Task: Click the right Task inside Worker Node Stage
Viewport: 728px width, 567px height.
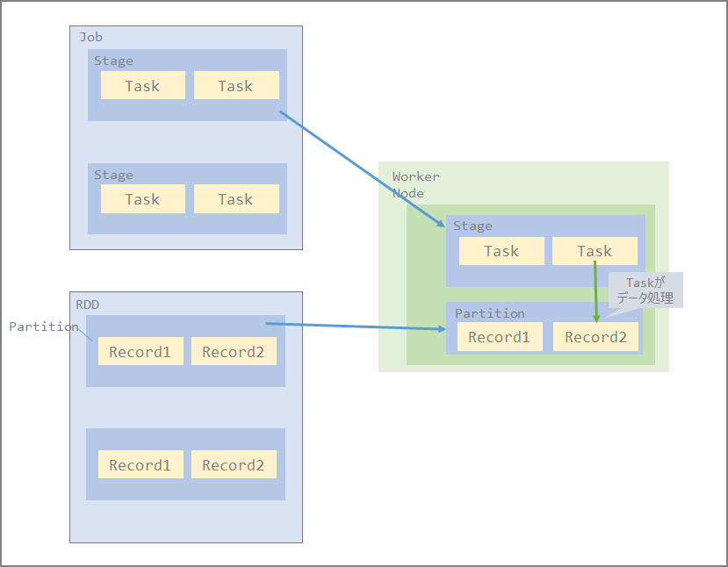Action: coord(594,251)
